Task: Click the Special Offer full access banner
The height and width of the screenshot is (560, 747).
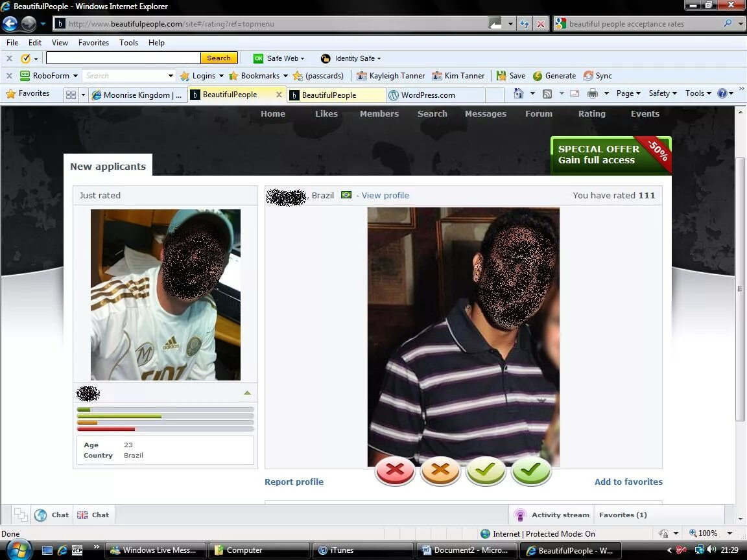Action: (611, 156)
